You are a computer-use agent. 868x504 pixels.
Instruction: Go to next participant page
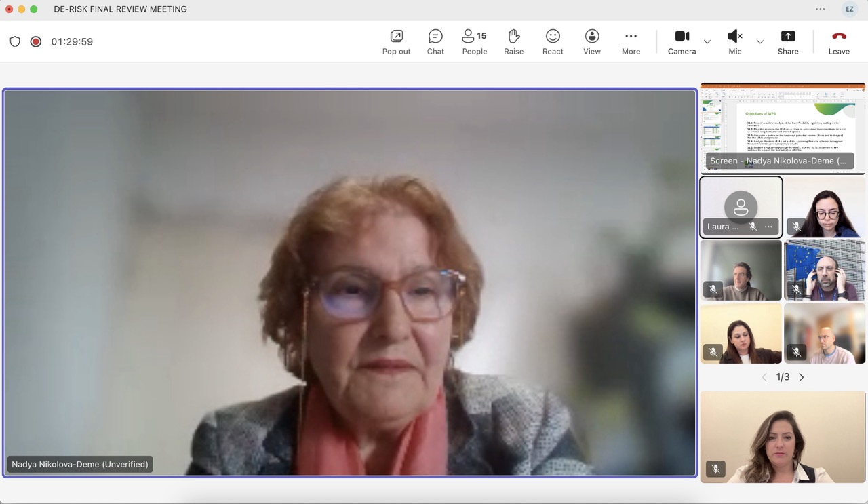(x=802, y=377)
